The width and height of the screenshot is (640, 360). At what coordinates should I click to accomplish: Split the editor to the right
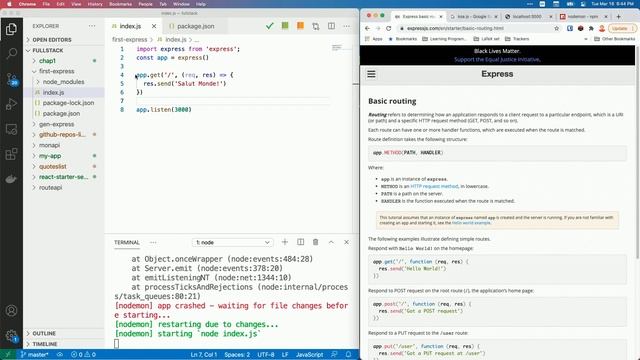(x=331, y=26)
